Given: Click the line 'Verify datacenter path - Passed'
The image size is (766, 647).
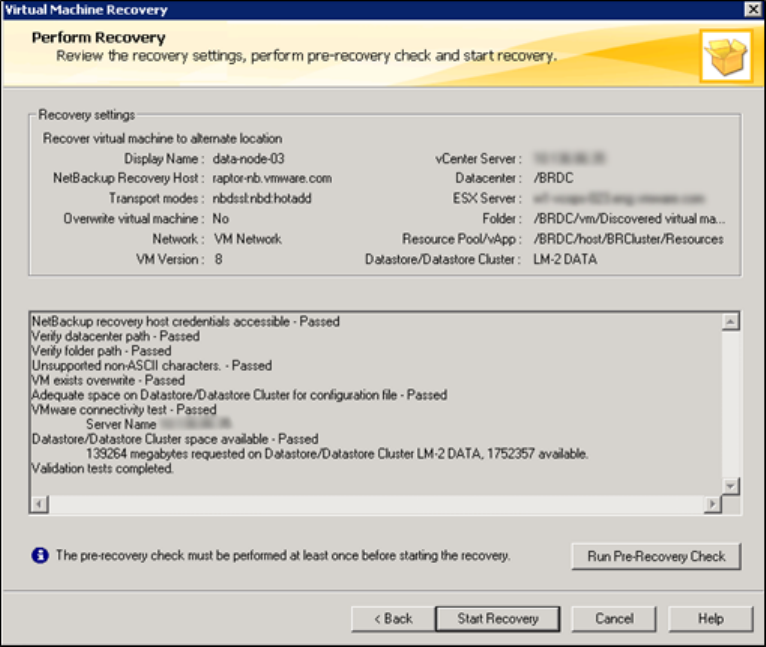Looking at the screenshot, I should [116, 336].
